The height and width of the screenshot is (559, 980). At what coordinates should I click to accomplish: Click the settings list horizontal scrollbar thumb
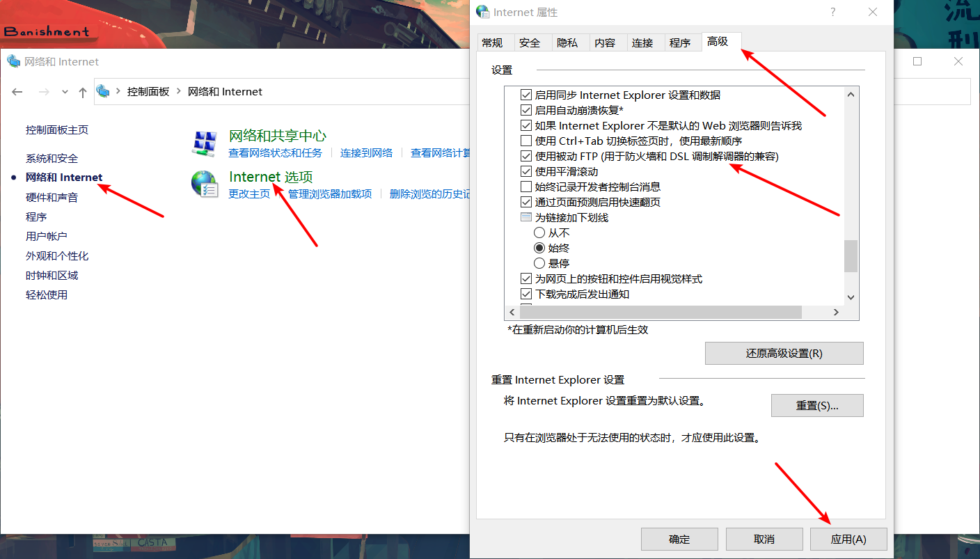[661, 313]
